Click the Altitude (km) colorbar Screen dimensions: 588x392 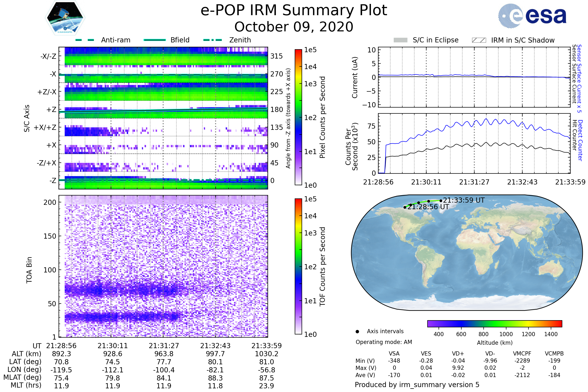494,323
